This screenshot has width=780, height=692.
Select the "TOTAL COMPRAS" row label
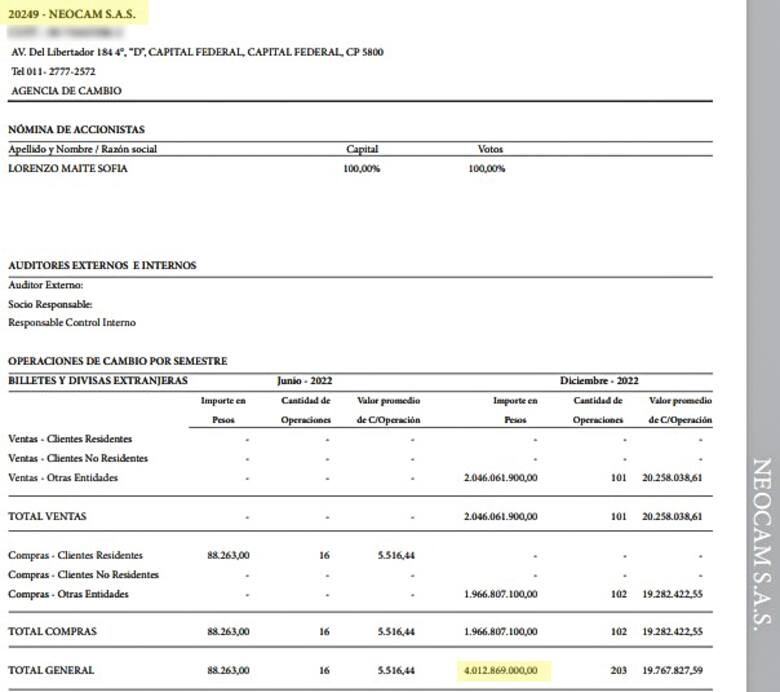click(52, 632)
